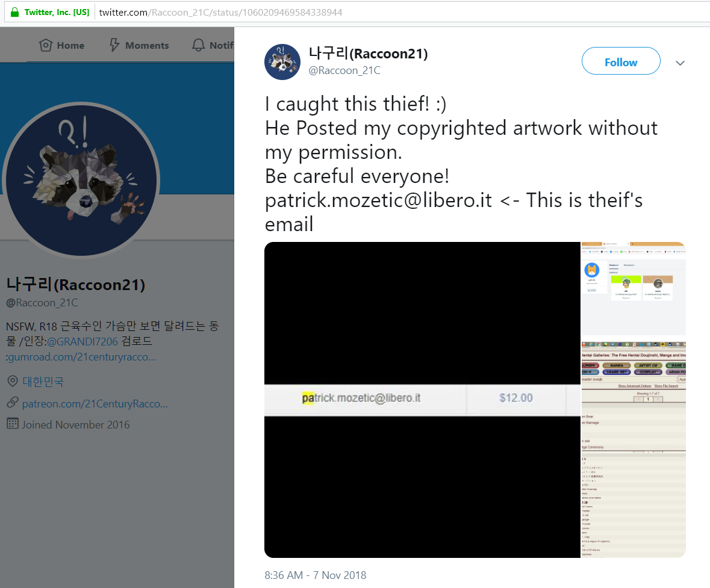Open Notifications bell icon
This screenshot has width=710, height=588.
(x=198, y=45)
